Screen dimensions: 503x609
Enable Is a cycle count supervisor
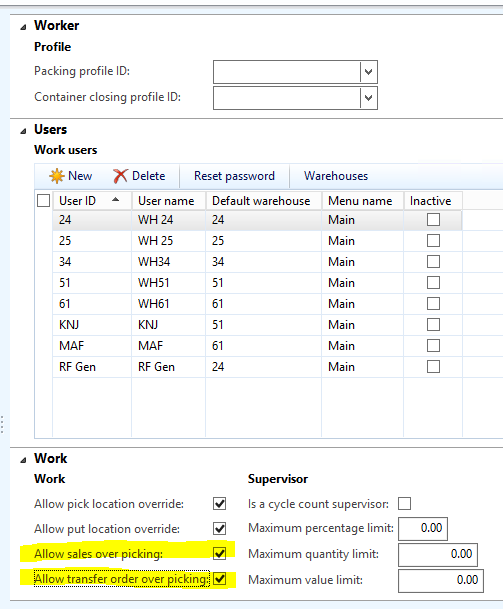(x=404, y=504)
